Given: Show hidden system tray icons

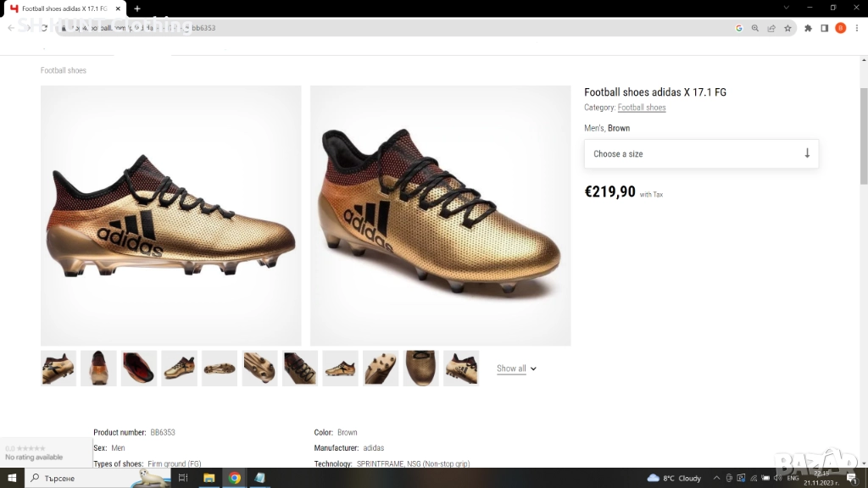Looking at the screenshot, I should [716, 478].
